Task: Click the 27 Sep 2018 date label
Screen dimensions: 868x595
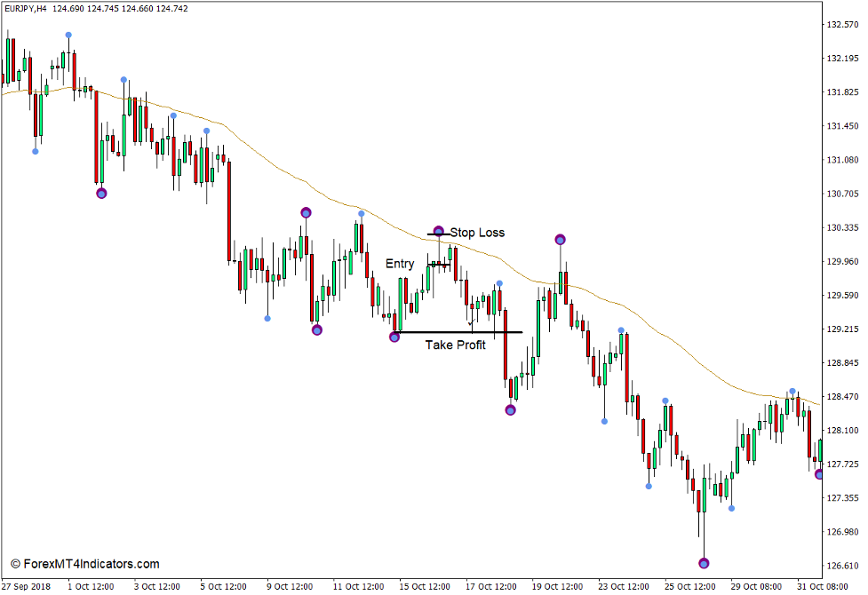Action: pos(27,586)
